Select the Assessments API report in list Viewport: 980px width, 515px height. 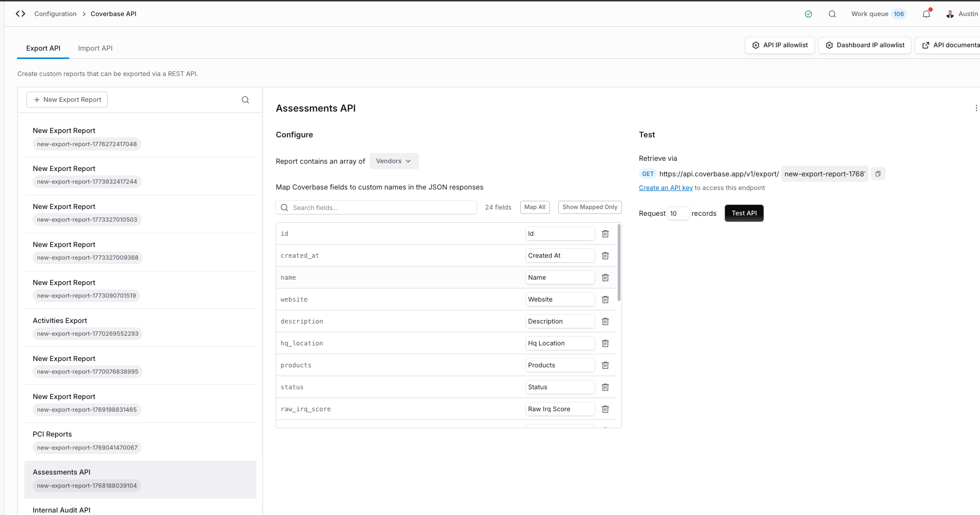pyautogui.click(x=140, y=480)
